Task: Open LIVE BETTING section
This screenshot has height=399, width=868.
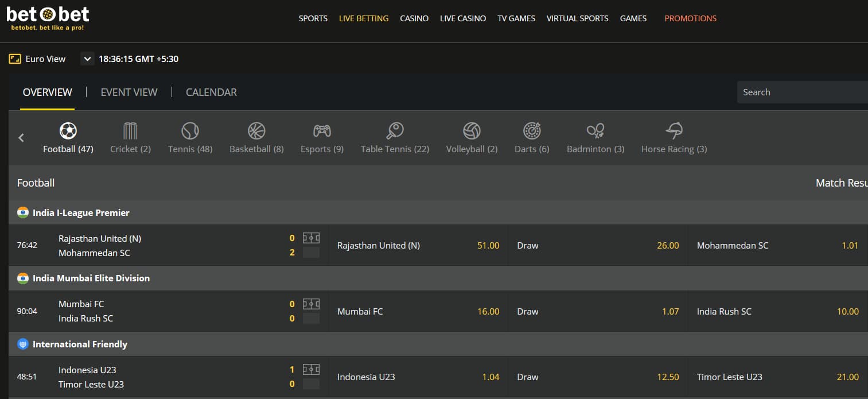Action: pyautogui.click(x=364, y=18)
